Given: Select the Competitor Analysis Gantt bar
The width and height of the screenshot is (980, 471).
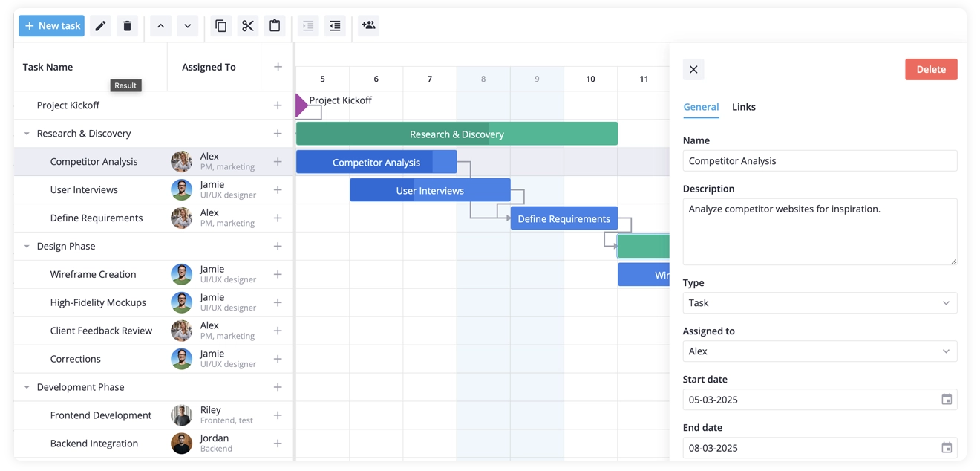Looking at the screenshot, I should (x=376, y=162).
